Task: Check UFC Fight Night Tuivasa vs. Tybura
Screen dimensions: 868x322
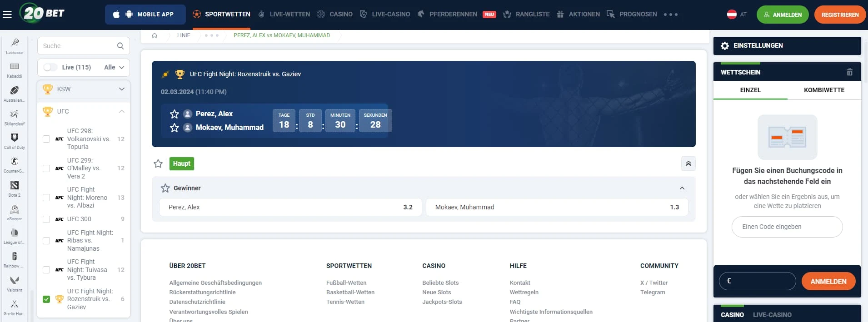Action: (46, 270)
